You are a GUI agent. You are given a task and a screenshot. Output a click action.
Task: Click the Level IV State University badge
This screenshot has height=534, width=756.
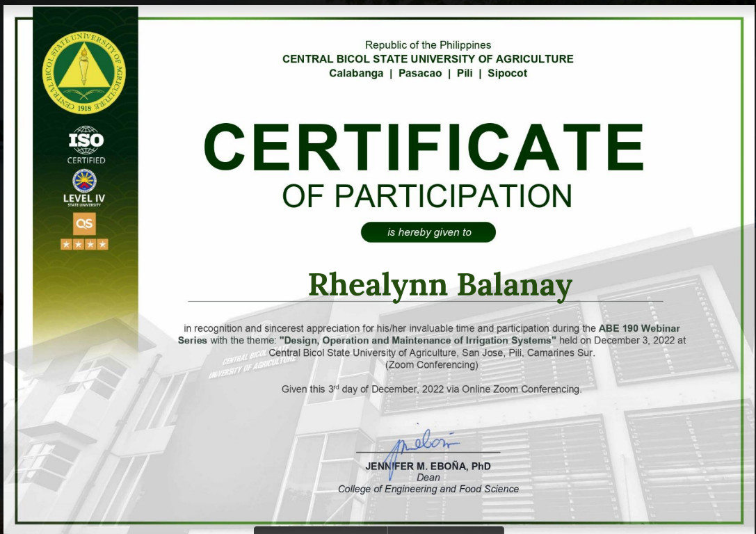pyautogui.click(x=84, y=189)
